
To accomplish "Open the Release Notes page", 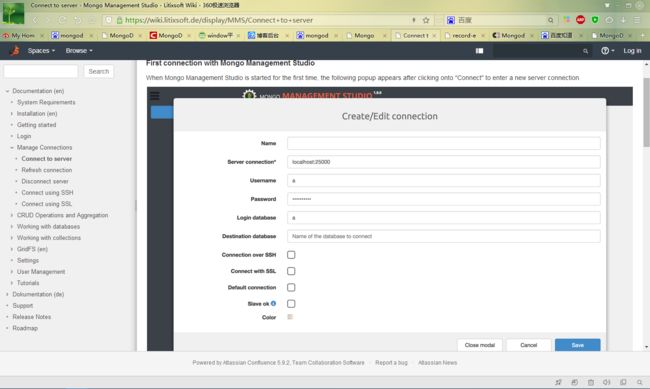I will pos(32,317).
